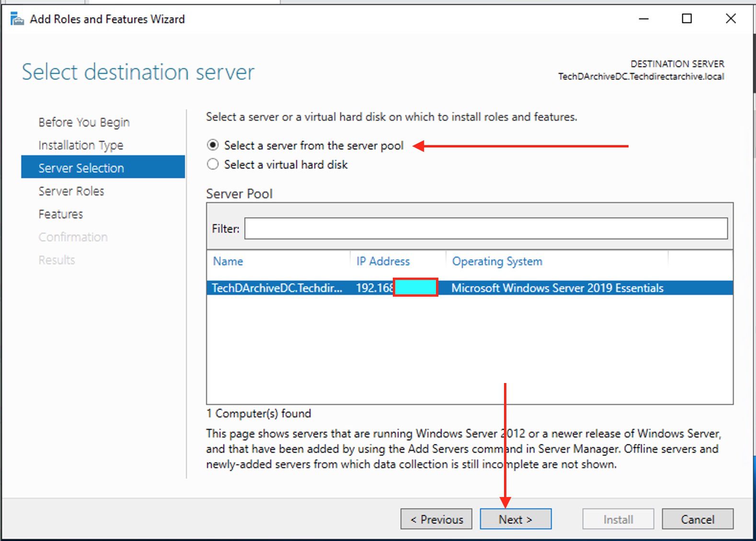
Task: Click the Previous button
Action: coord(436,519)
